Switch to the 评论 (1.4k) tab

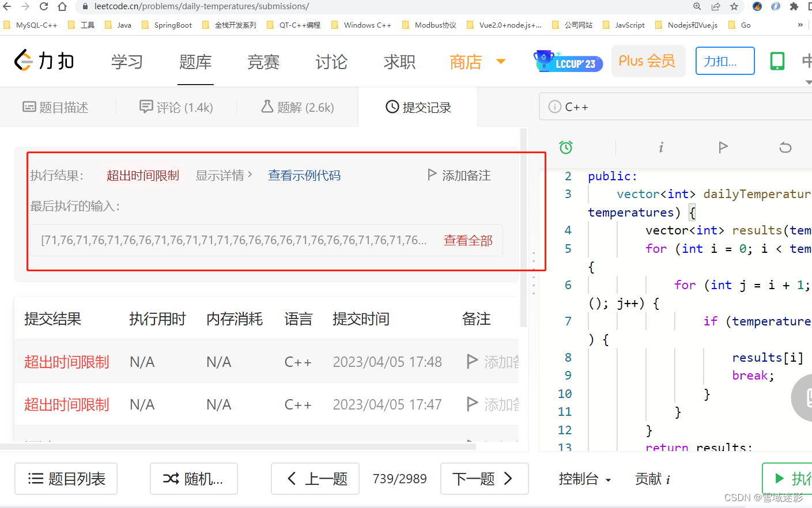click(176, 107)
